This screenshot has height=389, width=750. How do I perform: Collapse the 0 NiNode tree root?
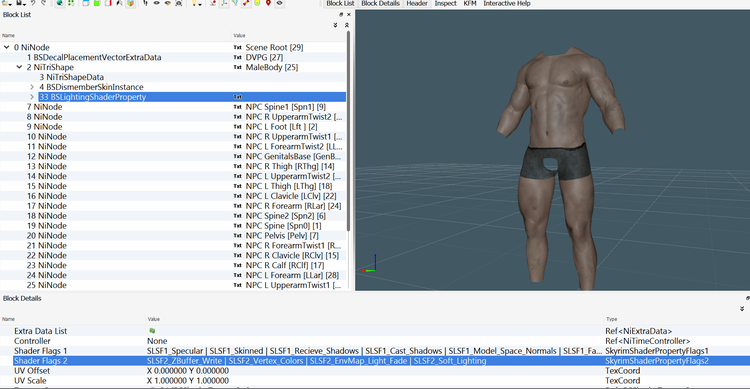[x=7, y=47]
